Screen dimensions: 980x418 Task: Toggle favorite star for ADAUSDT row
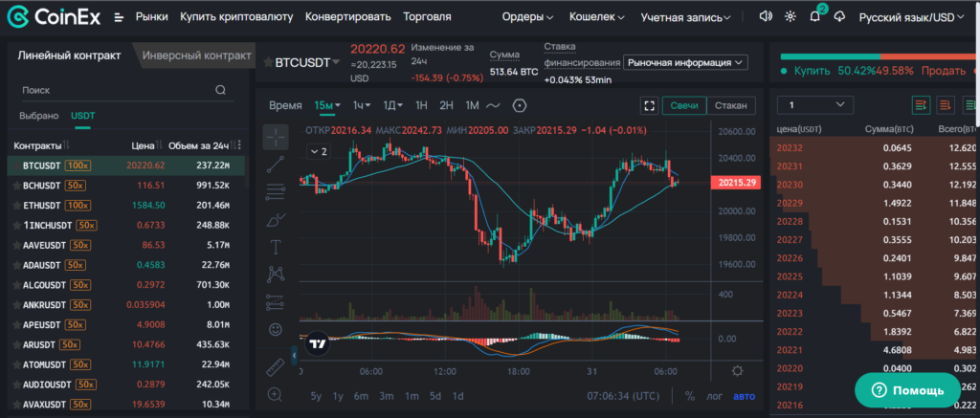coord(17,266)
